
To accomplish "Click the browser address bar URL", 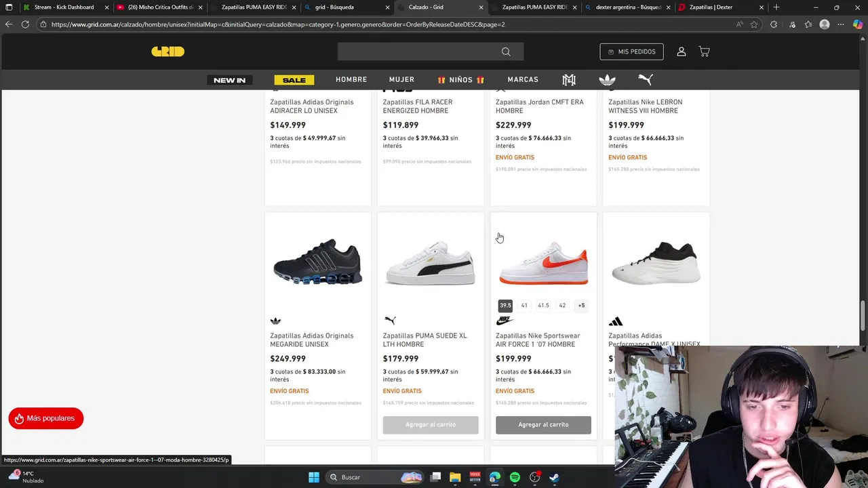I will pyautogui.click(x=278, y=24).
